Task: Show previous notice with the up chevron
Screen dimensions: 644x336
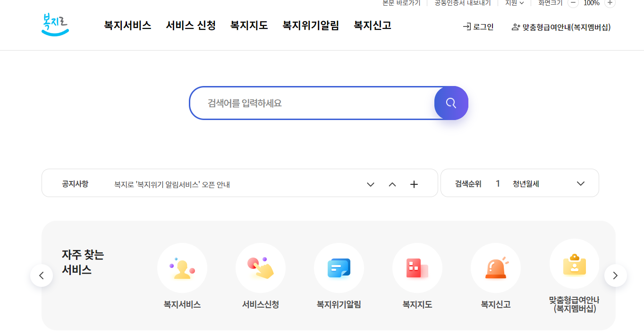Action: click(392, 185)
